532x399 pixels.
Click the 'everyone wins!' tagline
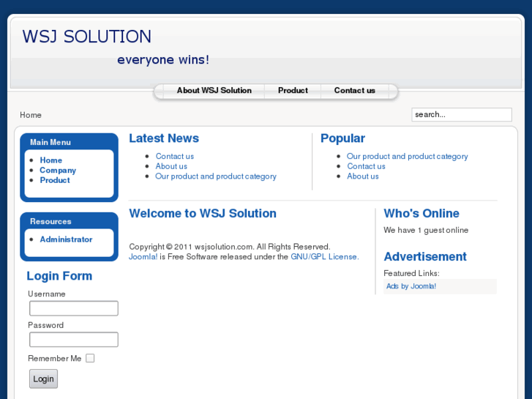[163, 60]
